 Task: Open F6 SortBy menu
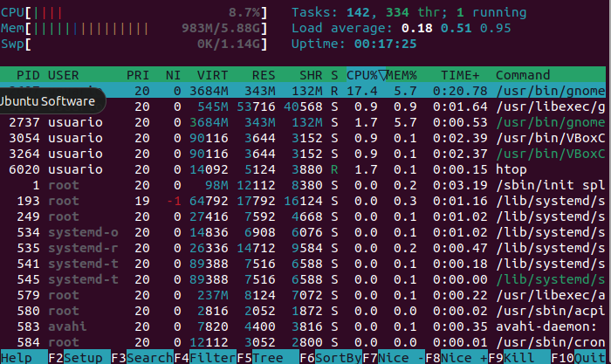coord(331,357)
